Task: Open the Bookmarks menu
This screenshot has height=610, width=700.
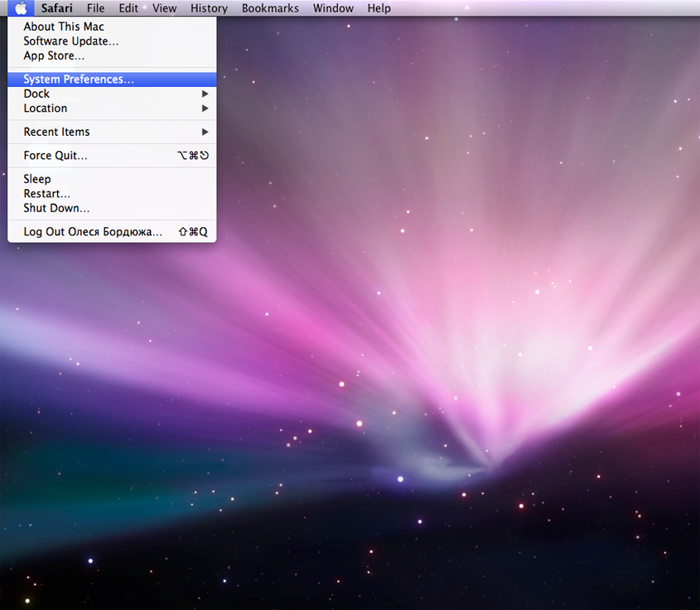Action: pos(270,8)
